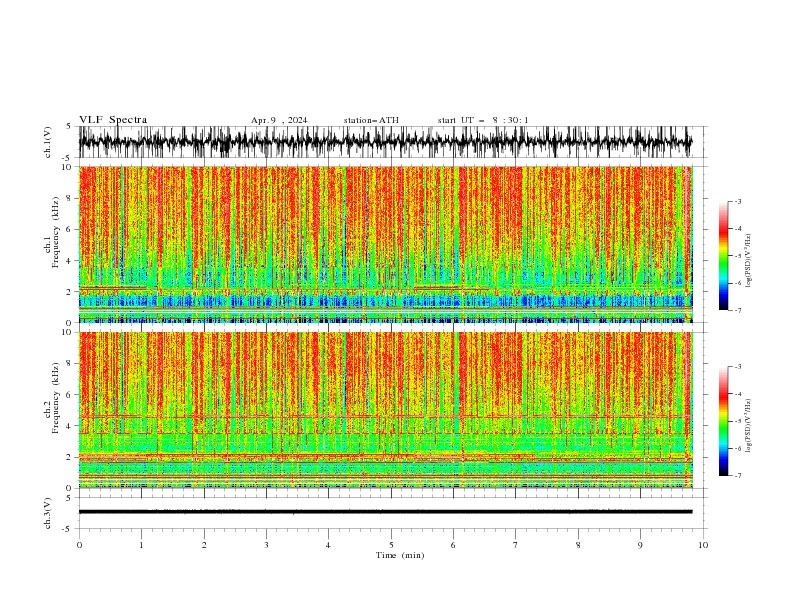Click time axis tick label "5"
792x612 pixels.
point(391,545)
